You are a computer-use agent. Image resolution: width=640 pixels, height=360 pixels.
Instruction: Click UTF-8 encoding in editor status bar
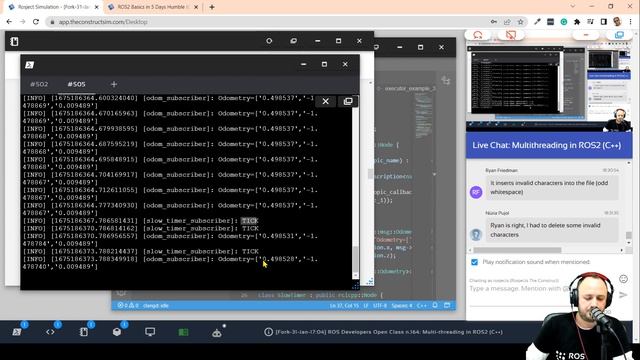[380, 305]
